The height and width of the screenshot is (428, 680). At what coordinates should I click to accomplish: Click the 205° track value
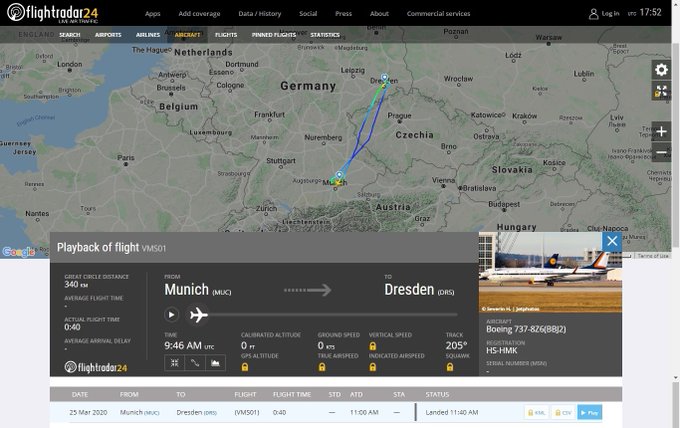tap(456, 346)
